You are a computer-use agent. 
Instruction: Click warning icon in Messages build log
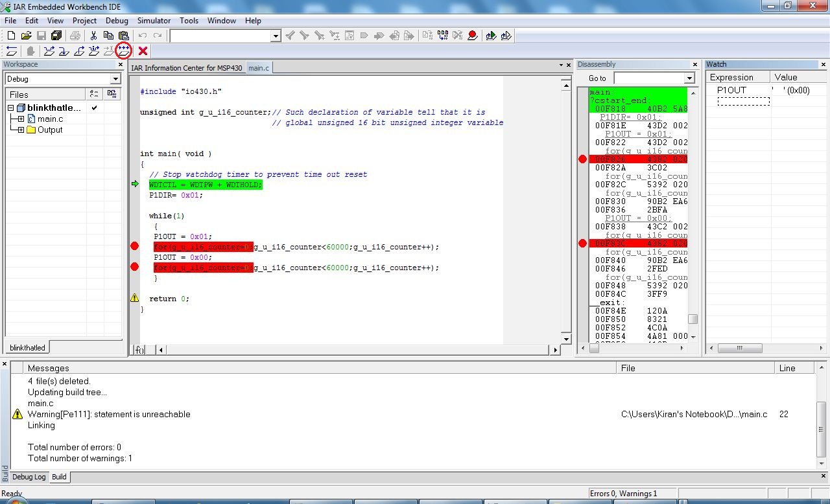click(18, 414)
